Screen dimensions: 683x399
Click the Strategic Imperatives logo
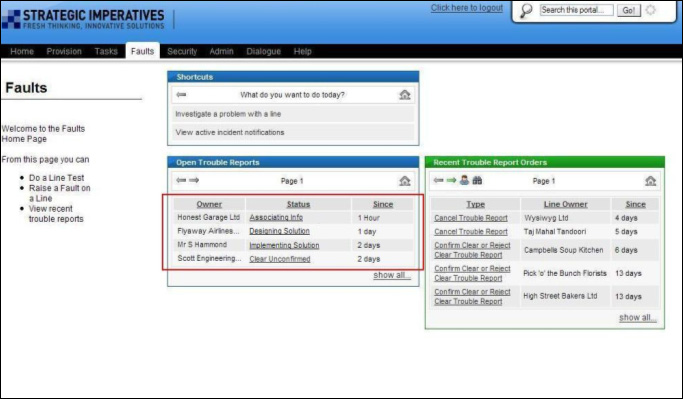[x=83, y=20]
